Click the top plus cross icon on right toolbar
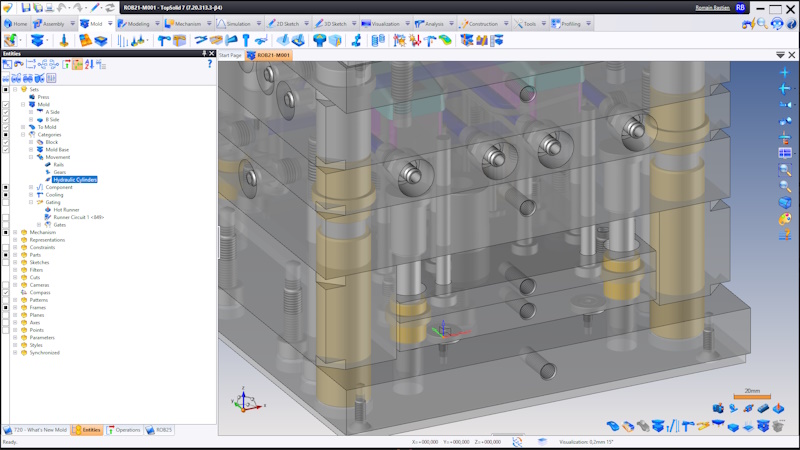Image resolution: width=800 pixels, height=450 pixels. click(785, 72)
